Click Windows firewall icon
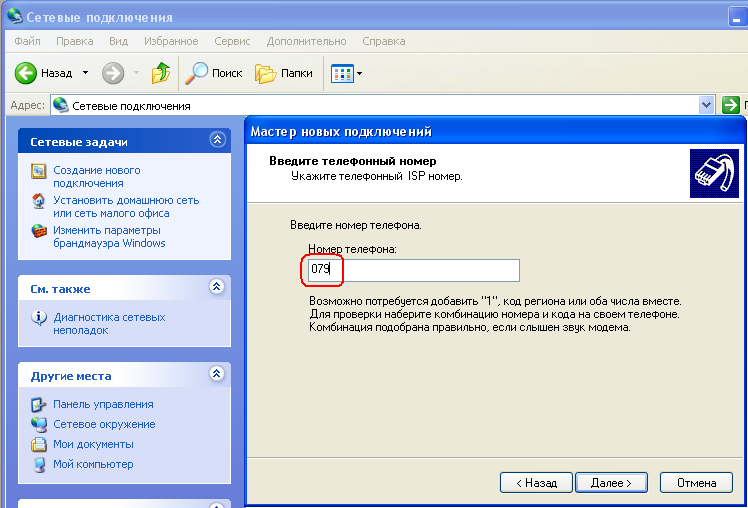The height and width of the screenshot is (508, 748). click(39, 231)
